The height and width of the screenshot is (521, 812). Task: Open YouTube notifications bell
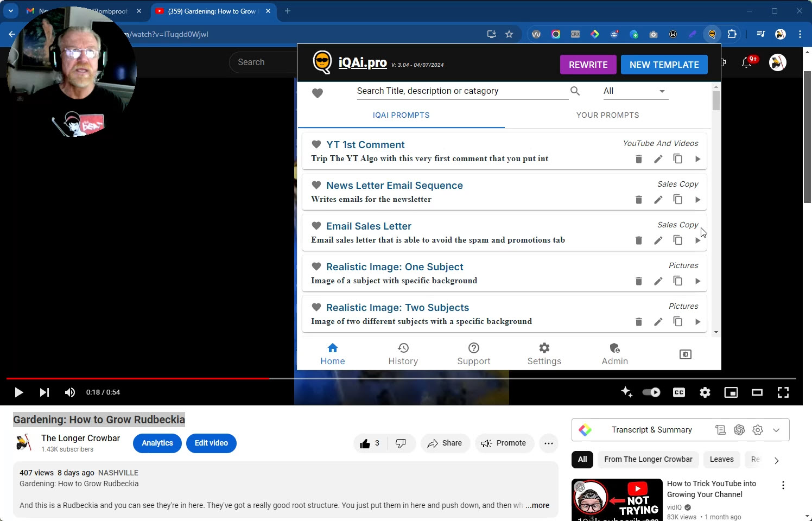coord(746,62)
